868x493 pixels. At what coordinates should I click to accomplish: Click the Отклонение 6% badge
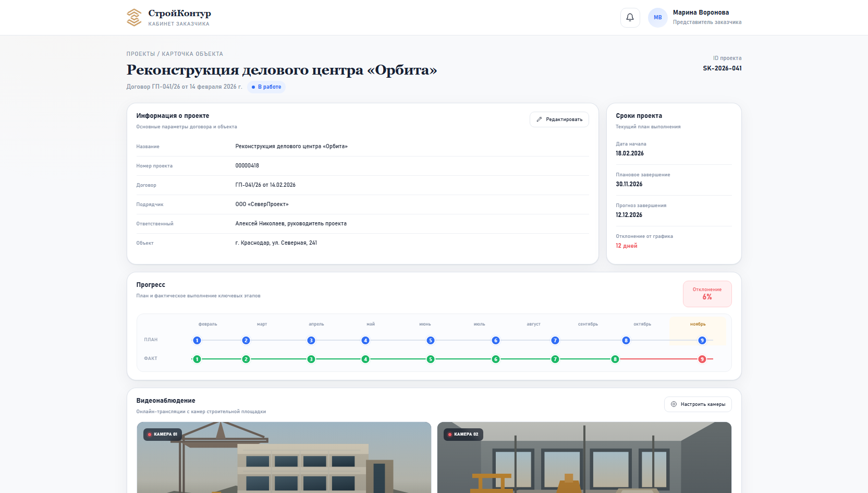pos(707,294)
